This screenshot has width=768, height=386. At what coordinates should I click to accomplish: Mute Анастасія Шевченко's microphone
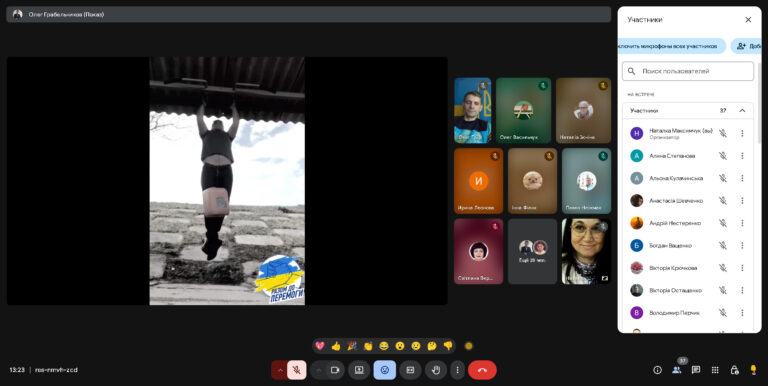click(722, 200)
